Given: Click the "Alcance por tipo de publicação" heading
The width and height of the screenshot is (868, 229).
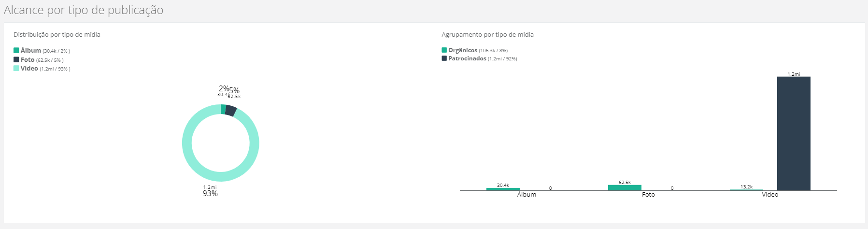Looking at the screenshot, I should coord(84,10).
